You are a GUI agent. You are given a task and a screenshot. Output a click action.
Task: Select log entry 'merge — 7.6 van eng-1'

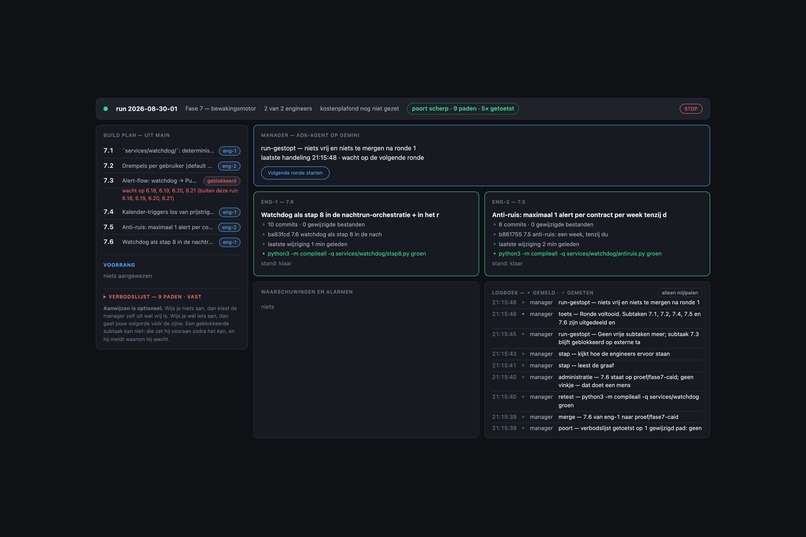[x=597, y=417]
